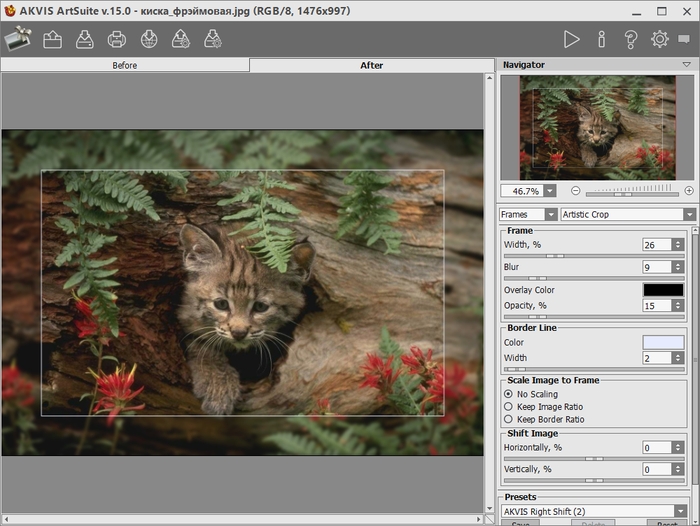Select the Keep Image Ratio option
The image size is (700, 526).
[x=508, y=407]
